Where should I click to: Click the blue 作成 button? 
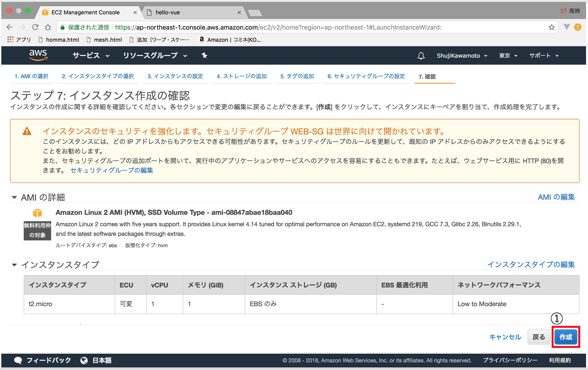pyautogui.click(x=566, y=337)
